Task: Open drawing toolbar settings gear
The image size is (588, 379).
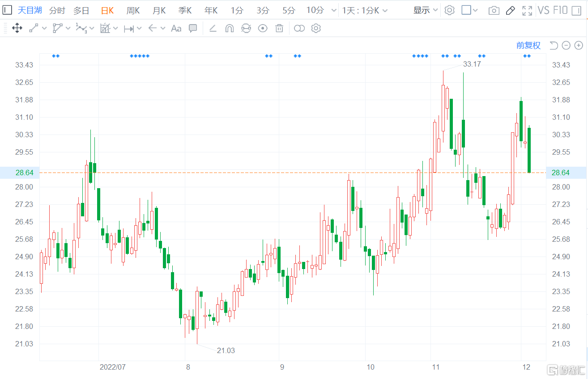Action: pos(316,29)
